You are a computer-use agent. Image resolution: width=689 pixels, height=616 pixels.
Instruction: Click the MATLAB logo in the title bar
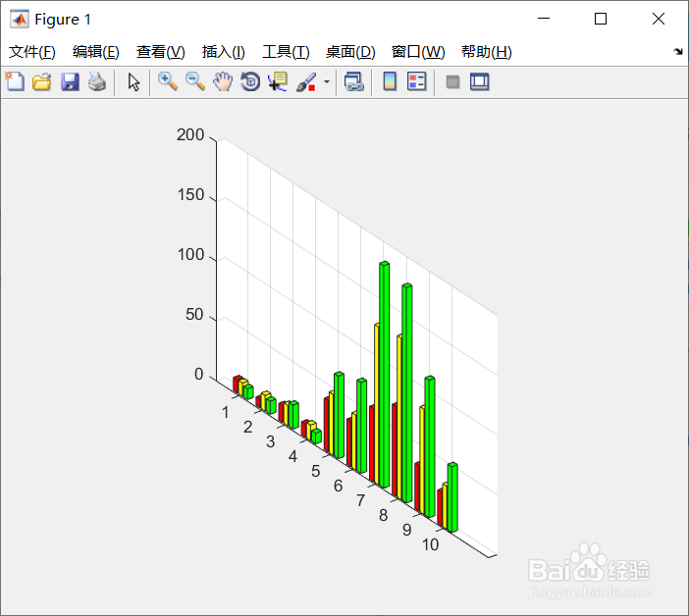(x=20, y=19)
